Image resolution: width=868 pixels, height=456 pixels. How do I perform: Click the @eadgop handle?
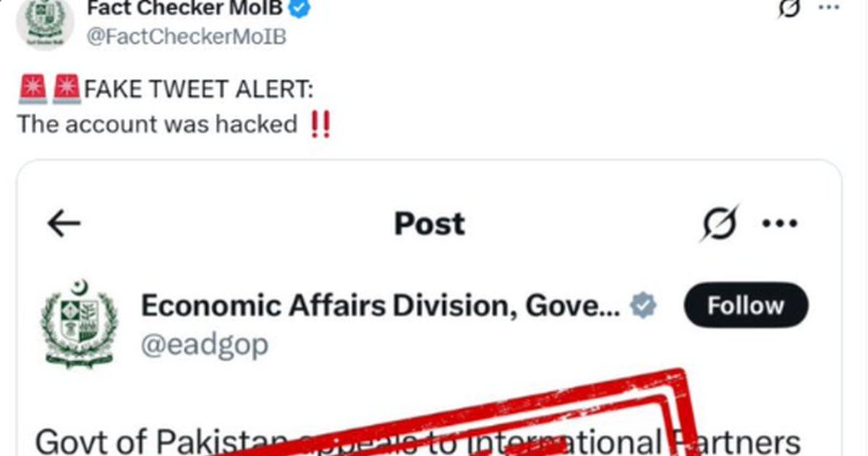205,345
